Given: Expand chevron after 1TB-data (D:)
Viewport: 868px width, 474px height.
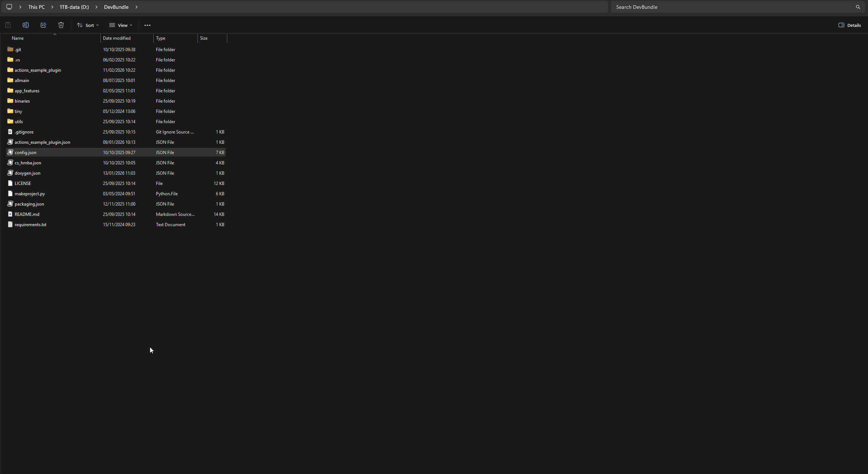Looking at the screenshot, I should pyautogui.click(x=96, y=7).
